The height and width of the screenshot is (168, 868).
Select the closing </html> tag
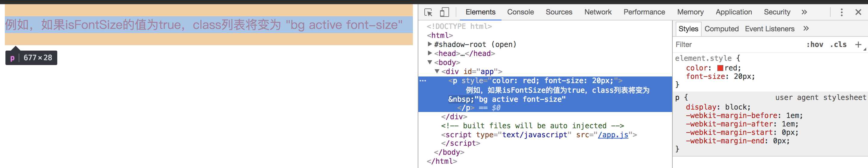[x=442, y=161]
